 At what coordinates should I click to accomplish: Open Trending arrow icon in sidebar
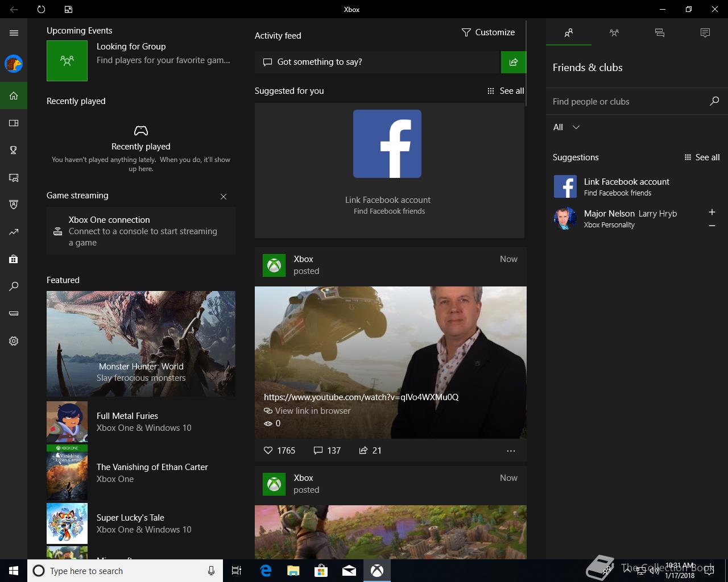click(x=14, y=232)
